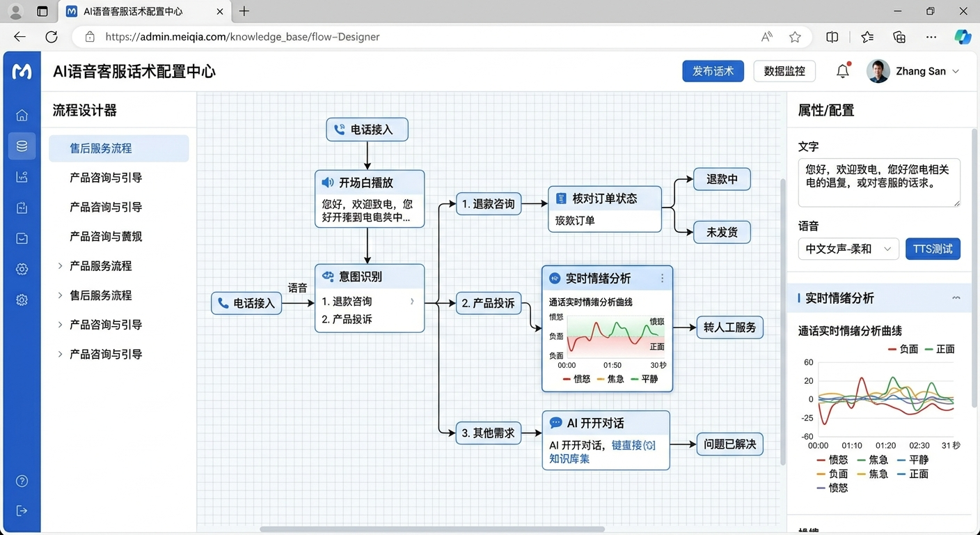The image size is (980, 535).
Task: Click the knowledge base database sidebar icon
Action: [x=22, y=146]
